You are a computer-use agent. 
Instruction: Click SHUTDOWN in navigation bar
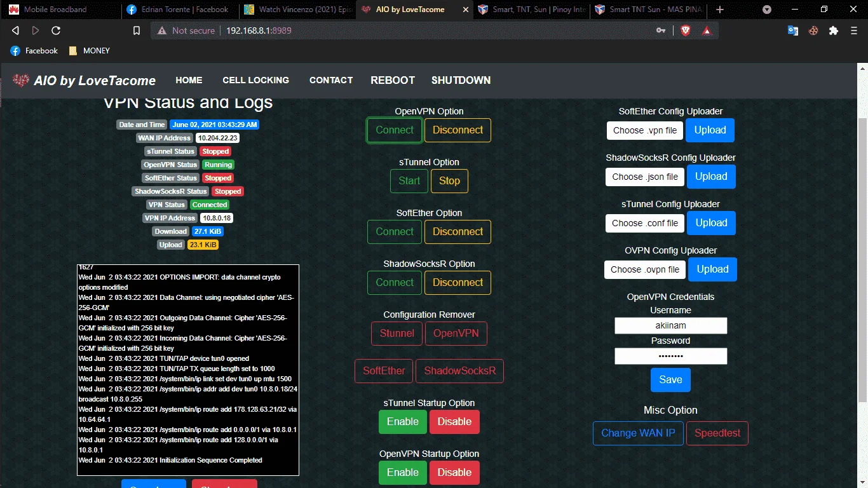461,80
